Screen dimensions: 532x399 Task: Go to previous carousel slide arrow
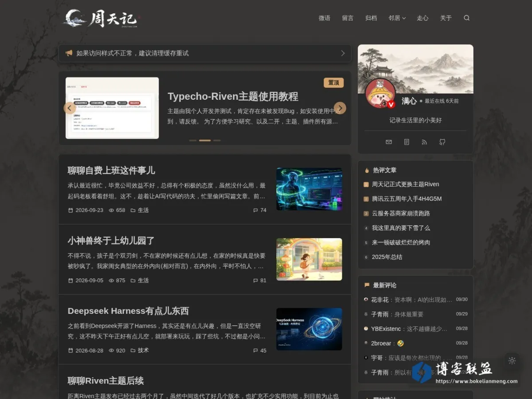(70, 108)
